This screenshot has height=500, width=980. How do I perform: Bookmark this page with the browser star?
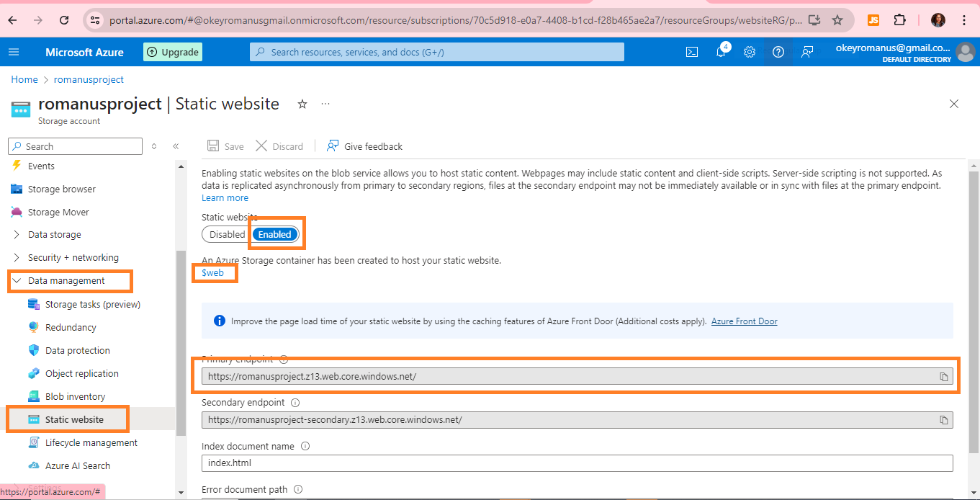(837, 20)
